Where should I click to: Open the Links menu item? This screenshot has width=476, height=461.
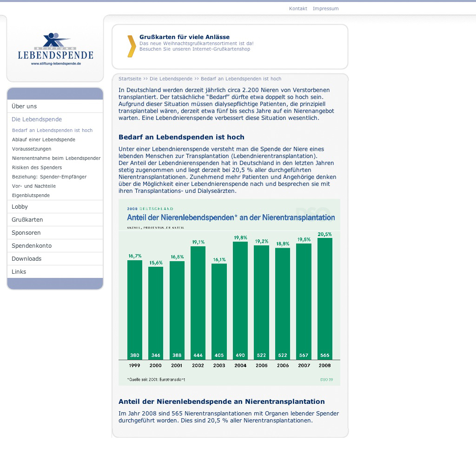(x=55, y=271)
